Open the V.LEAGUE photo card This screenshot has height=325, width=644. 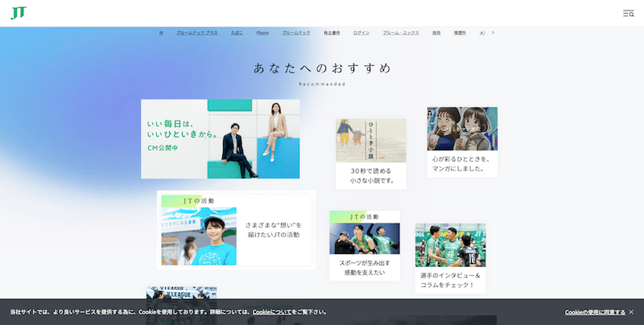point(182,293)
